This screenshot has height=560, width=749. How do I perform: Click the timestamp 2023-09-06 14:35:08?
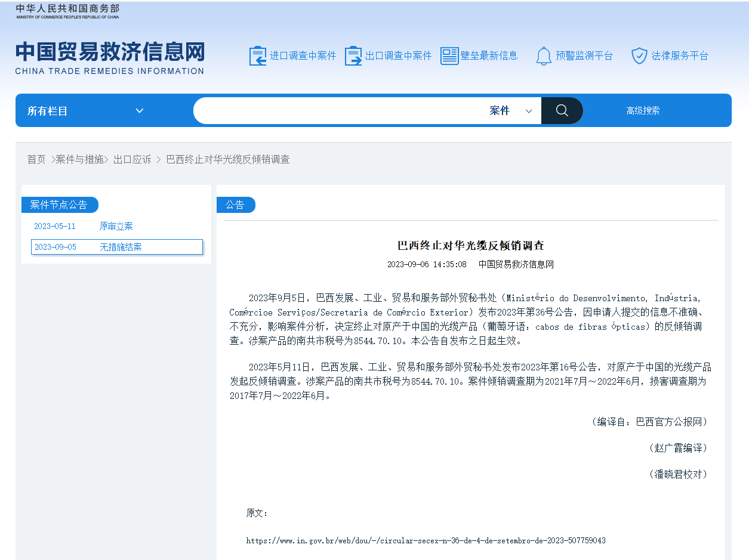[427, 264]
